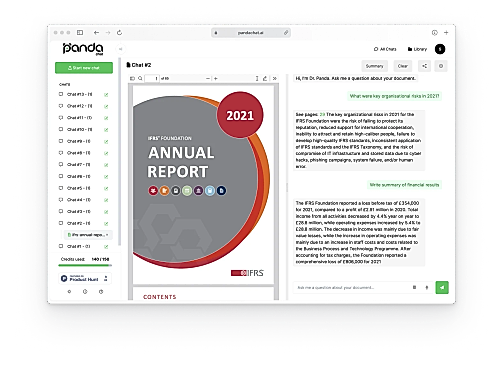
Task: Click the green edit icon for Chat #11
Action: coord(106,118)
